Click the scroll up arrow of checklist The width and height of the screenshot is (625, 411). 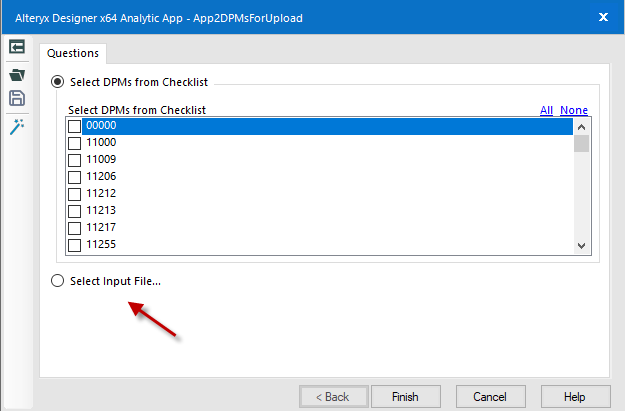(581, 126)
